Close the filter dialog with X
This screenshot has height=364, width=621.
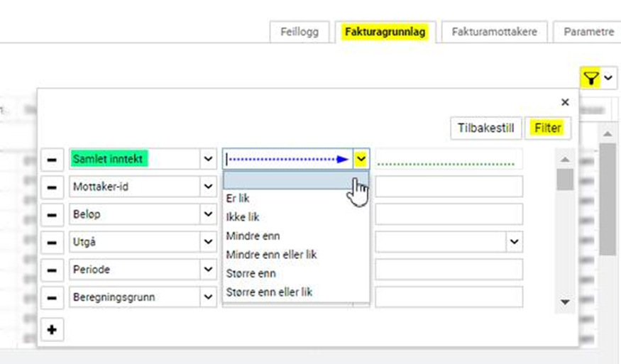565,102
